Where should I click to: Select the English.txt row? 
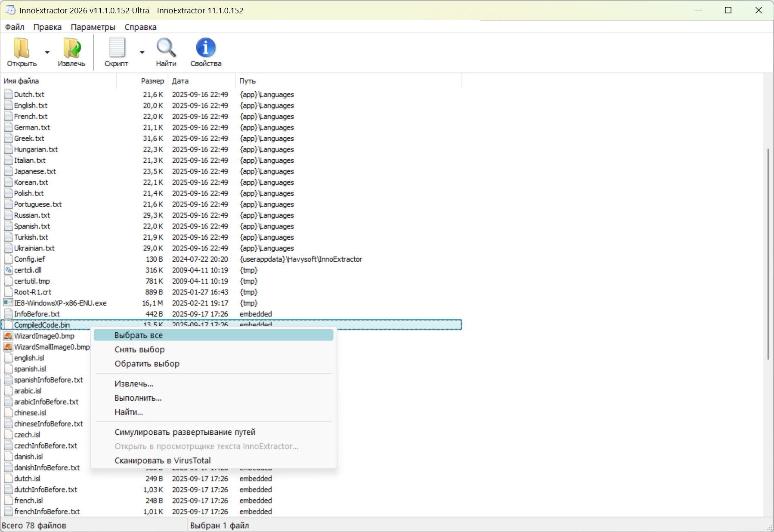[x=232, y=105]
